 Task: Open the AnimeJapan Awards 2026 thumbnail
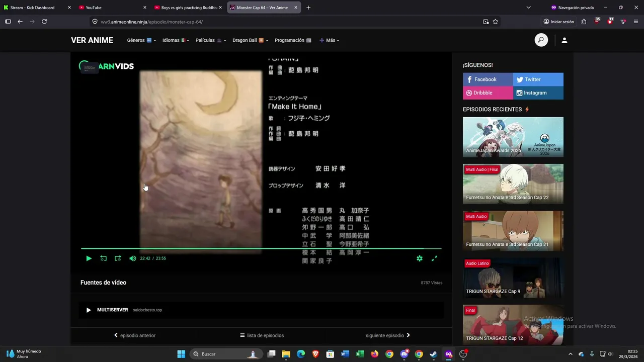[513, 137]
